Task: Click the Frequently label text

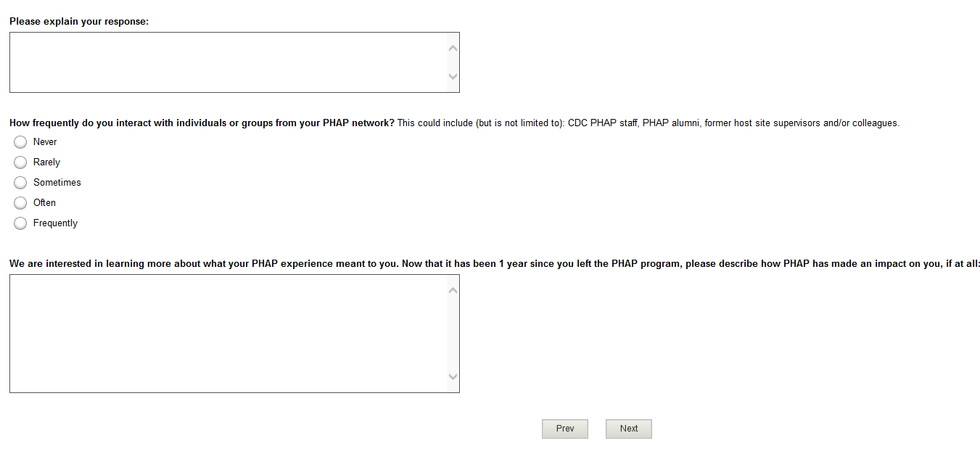Action: tap(55, 223)
